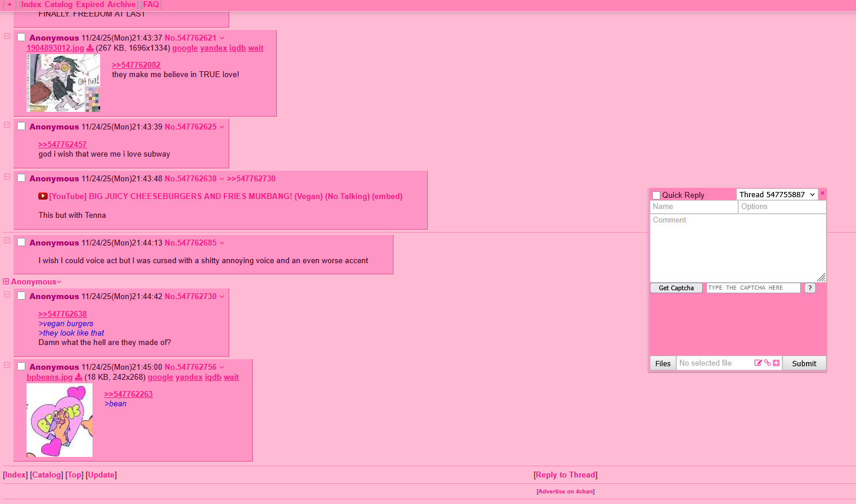Open the menu arrow for post No.547762621
This screenshot has height=504, width=856.
click(222, 38)
